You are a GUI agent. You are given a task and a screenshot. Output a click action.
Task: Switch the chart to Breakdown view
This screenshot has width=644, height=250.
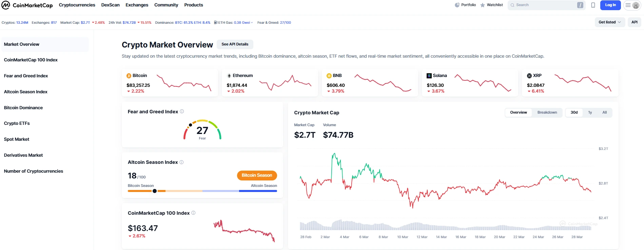(547, 113)
